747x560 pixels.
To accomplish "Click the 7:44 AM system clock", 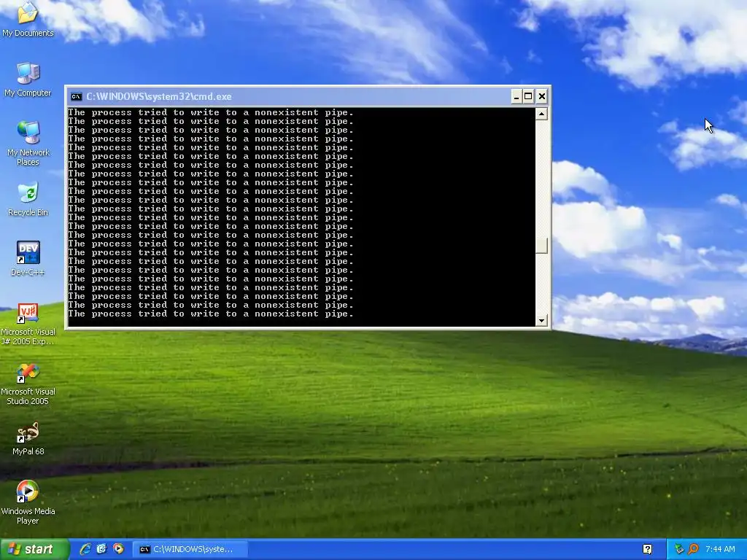I will pyautogui.click(x=720, y=549).
